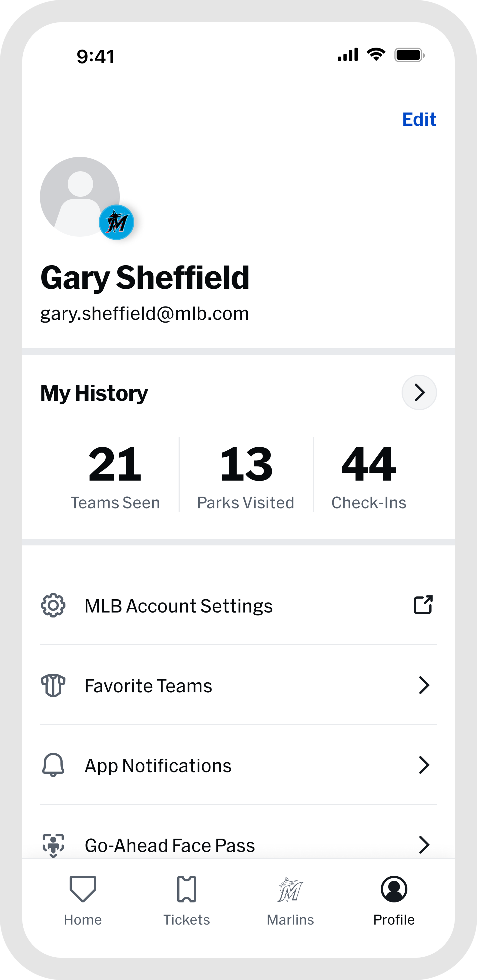Open Favorite Teams via its right chevron

(424, 685)
